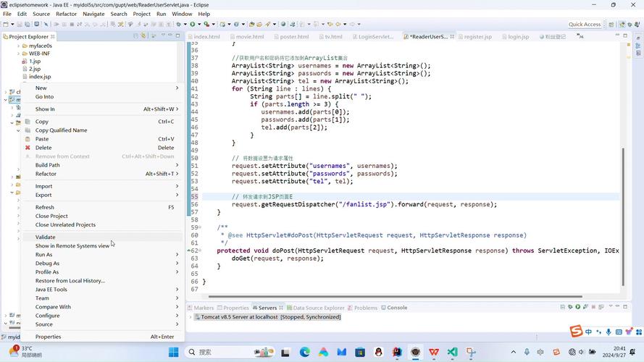The width and height of the screenshot is (644, 362).
Task: Click the Open Perspective icon beside Quick Access
Action: (x=611, y=24)
